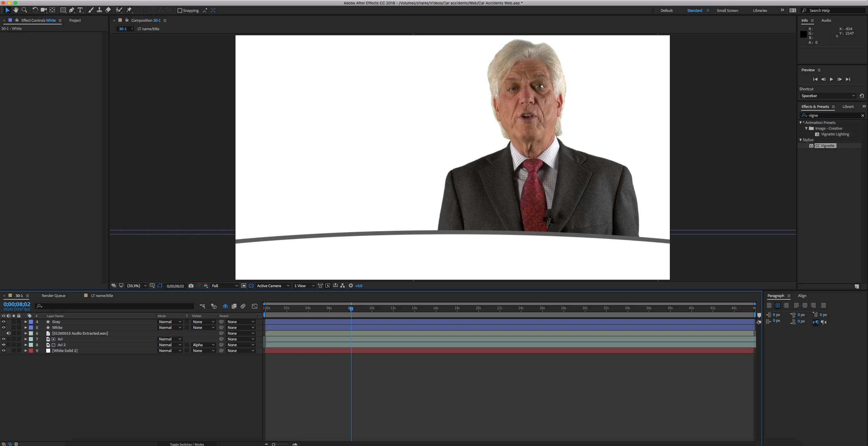Open the Render Queue tab
Image resolution: width=868 pixels, height=446 pixels.
pos(53,296)
